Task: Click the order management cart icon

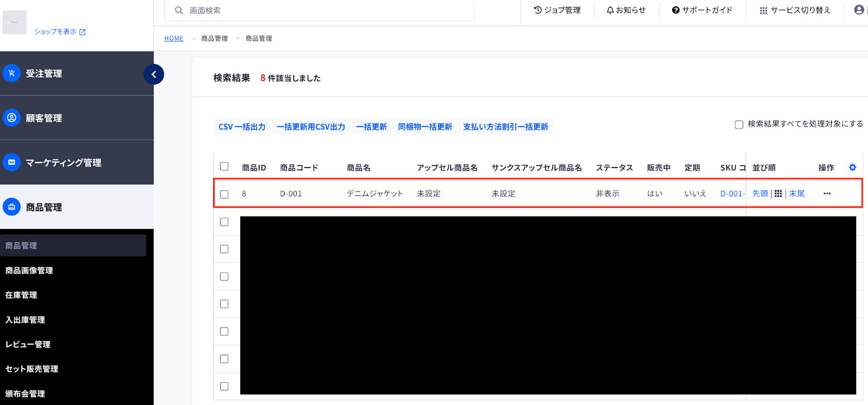Action: click(11, 73)
